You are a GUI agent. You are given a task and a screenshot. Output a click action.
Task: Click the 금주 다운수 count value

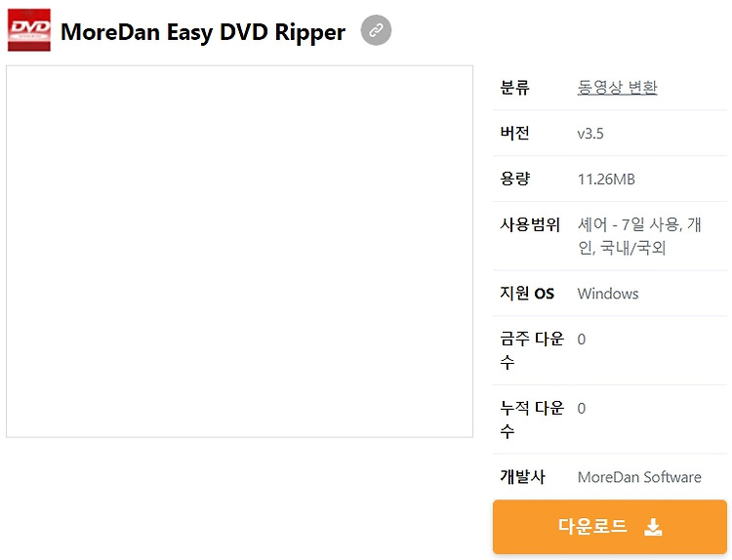(x=582, y=340)
